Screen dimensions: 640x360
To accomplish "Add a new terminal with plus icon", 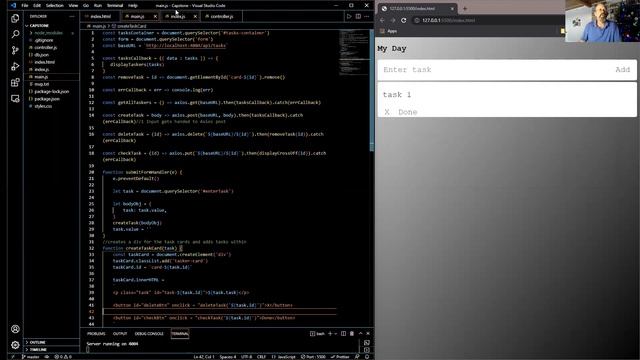I will [x=330, y=333].
